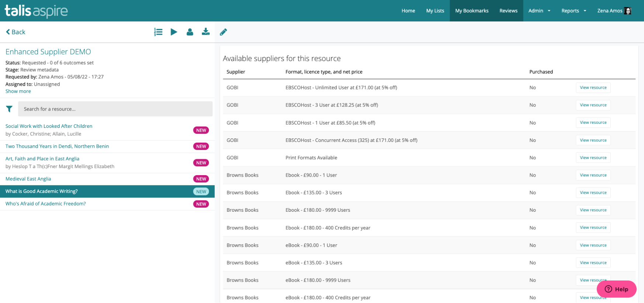Click the Zena Amos profile avatar

point(627,11)
